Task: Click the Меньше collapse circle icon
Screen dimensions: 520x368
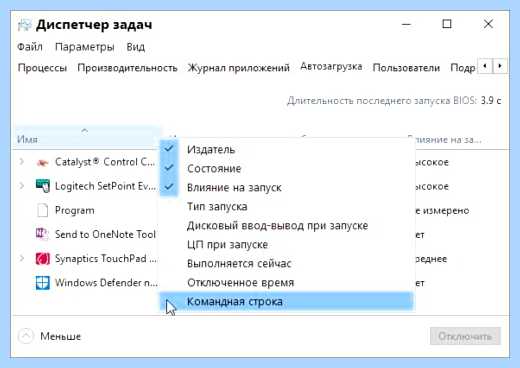Action: coord(26,336)
